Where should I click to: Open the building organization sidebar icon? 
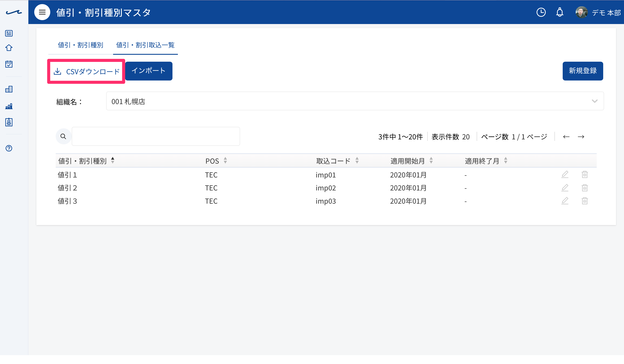[x=9, y=89]
